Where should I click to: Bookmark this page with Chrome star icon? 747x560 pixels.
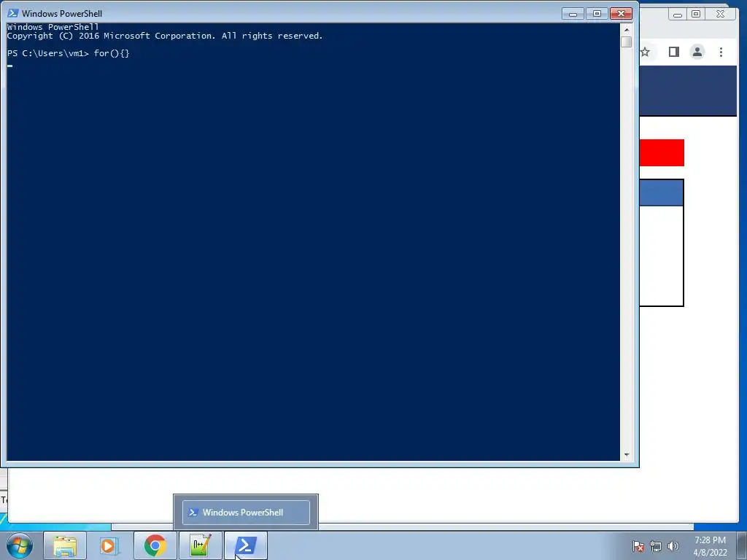[x=645, y=52]
